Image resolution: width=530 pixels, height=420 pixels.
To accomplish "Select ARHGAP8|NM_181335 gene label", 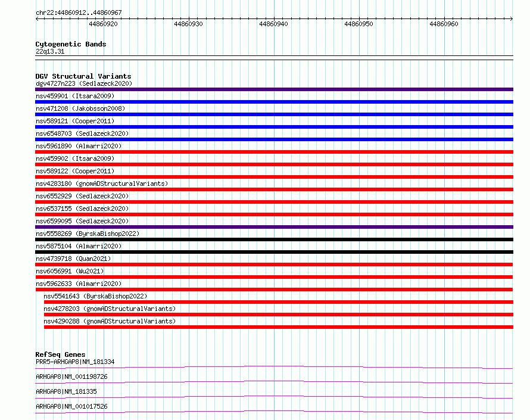I will tap(66, 391).
